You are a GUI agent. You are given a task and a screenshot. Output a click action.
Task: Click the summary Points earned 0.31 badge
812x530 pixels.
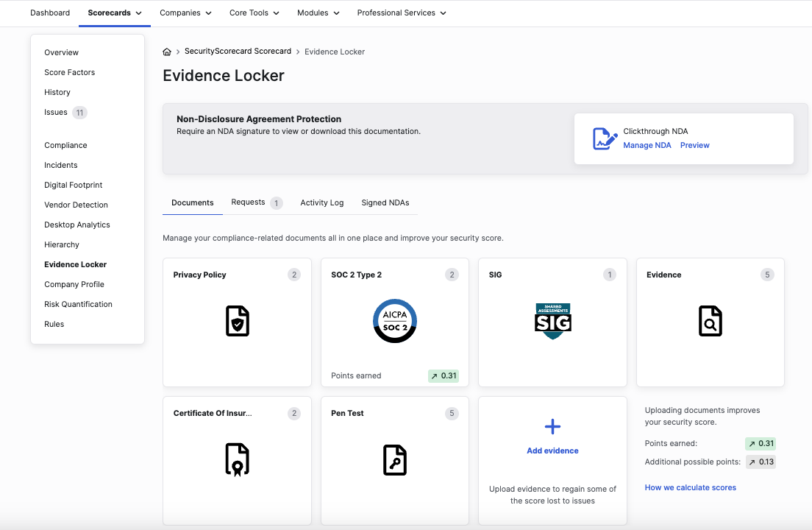[761, 443]
